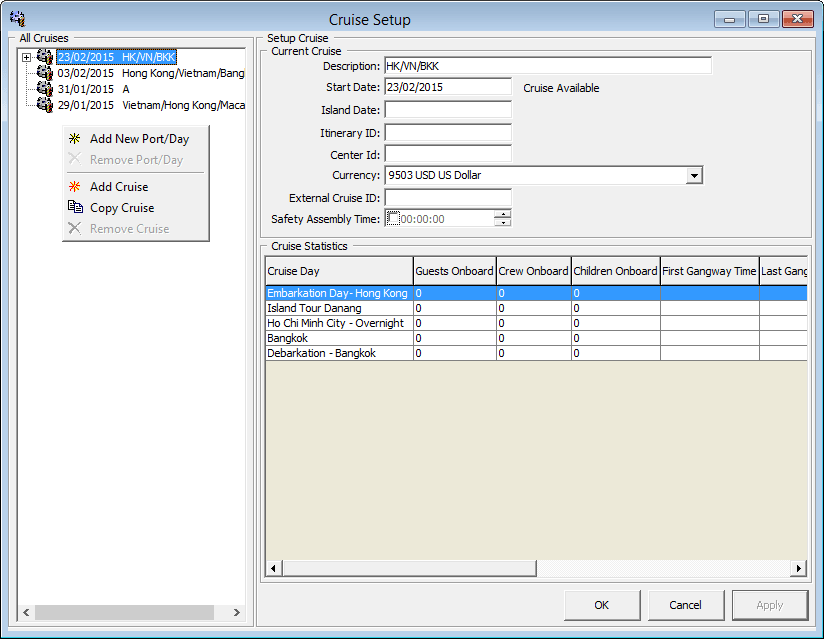The width and height of the screenshot is (824, 639).
Task: Click the OK button
Action: [602, 605]
